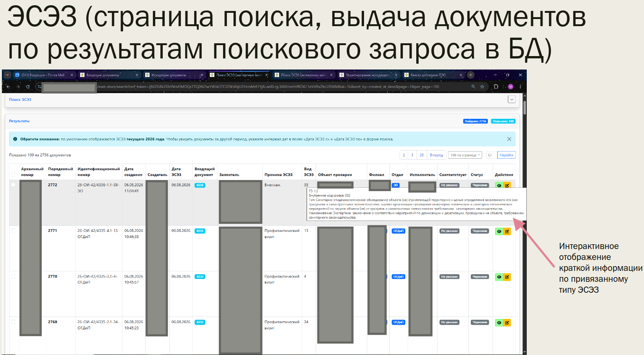Close the 'Входящие - Почта Mail' tab
The width and height of the screenshot is (644, 355).
[72, 75]
